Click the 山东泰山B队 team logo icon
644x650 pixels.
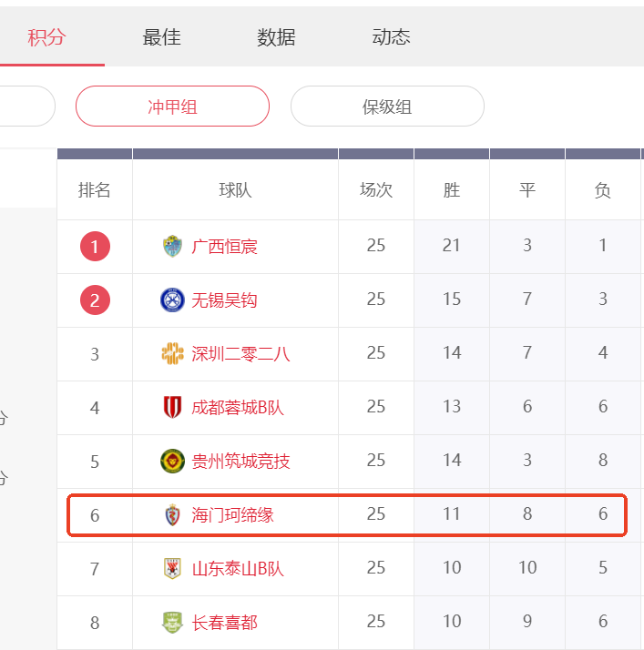172,568
